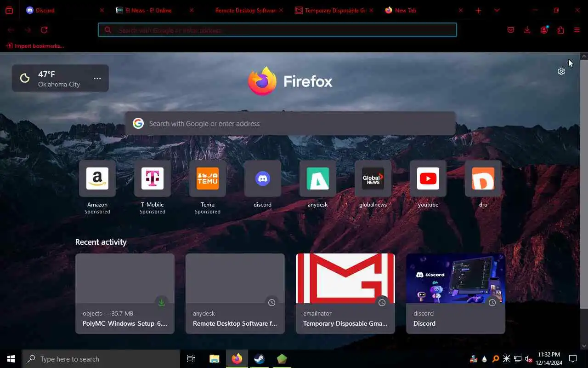
Task: Focus the Firefox address bar
Action: pyautogui.click(x=277, y=30)
